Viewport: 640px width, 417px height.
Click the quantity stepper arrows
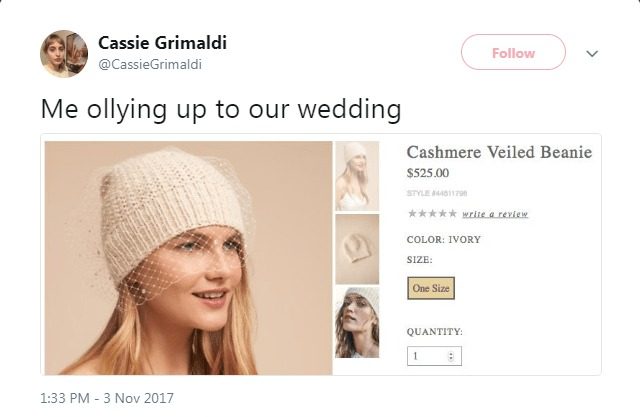pyautogui.click(x=451, y=356)
